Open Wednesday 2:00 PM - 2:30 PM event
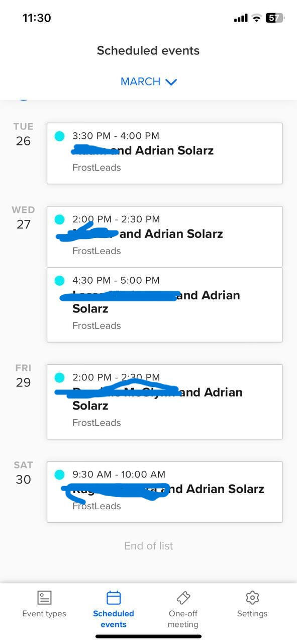The height and width of the screenshot is (644, 297). coord(164,236)
